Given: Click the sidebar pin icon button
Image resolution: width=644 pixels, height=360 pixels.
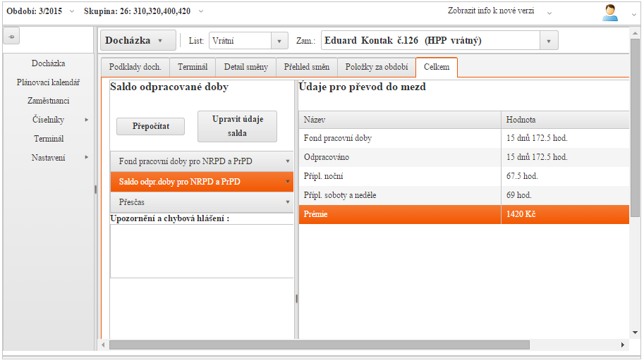Looking at the screenshot, I should (11, 37).
